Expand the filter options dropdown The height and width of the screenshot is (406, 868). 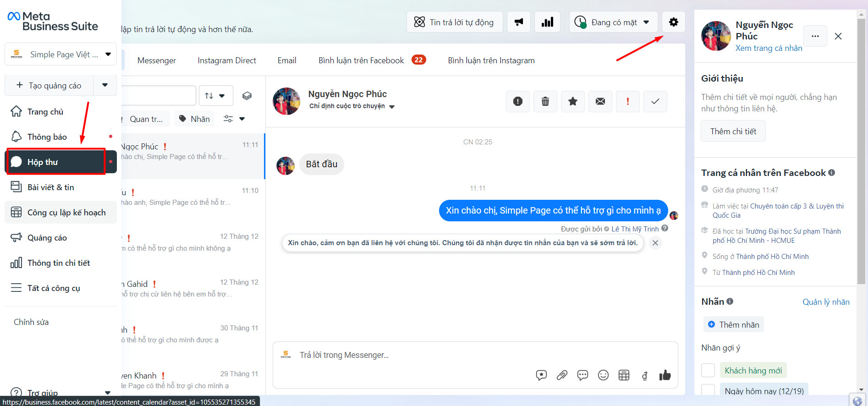234,119
